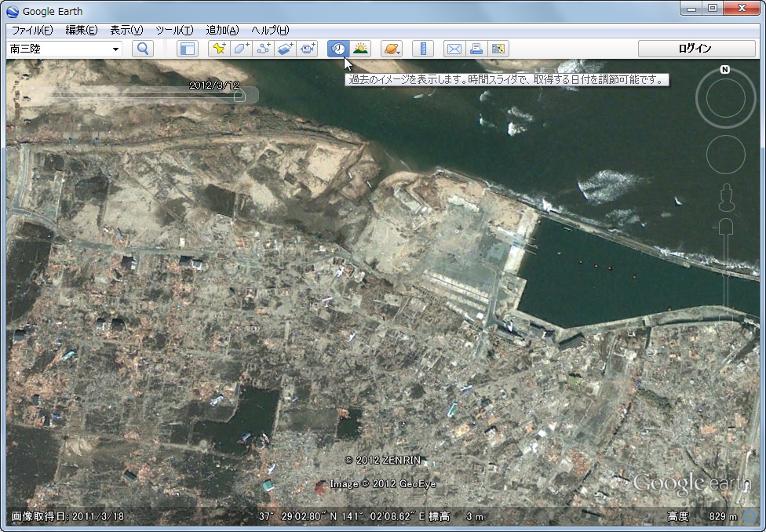Click the vertical zoom slider
Screen dimensions: 766x532
tap(726, 271)
